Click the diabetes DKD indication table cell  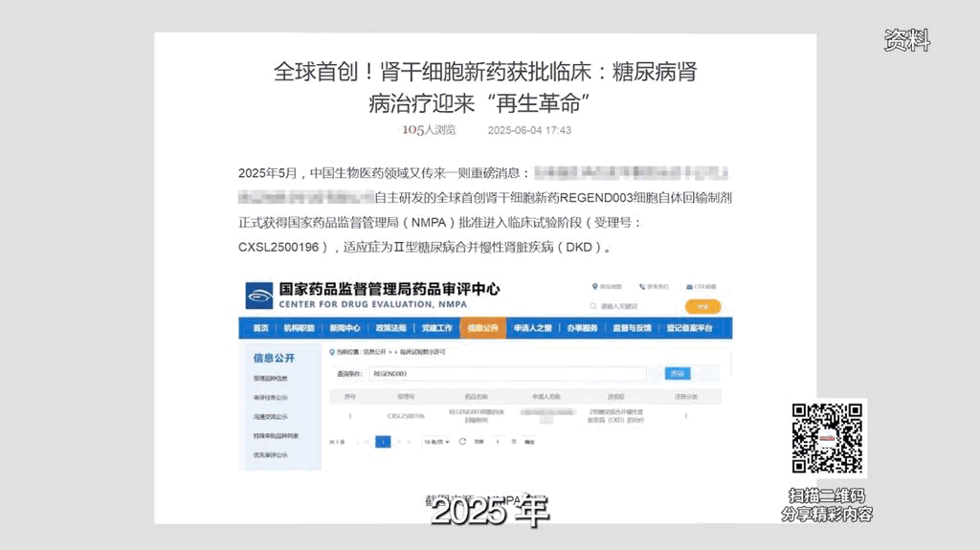coord(616,416)
